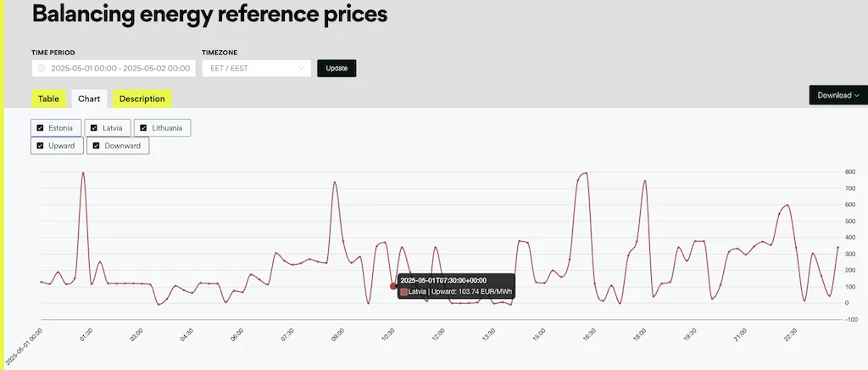Click highlighted red data point at 10:30
This screenshot has width=868, height=370.
point(393,286)
